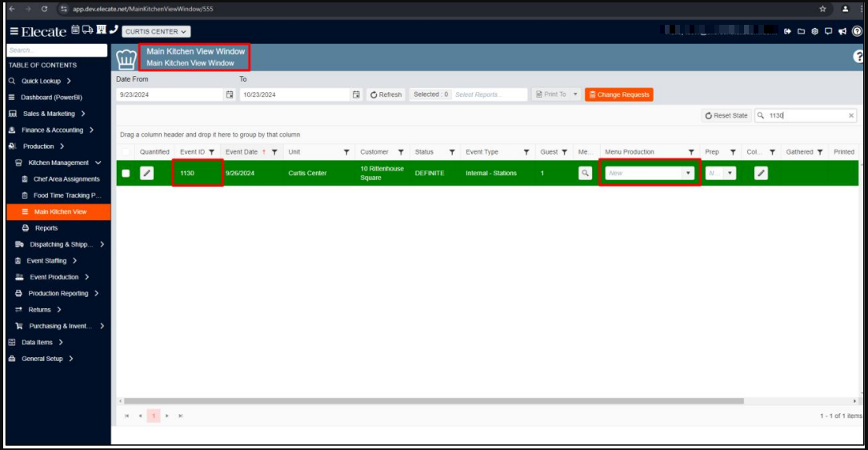Filter the Event ID column

tap(211, 152)
